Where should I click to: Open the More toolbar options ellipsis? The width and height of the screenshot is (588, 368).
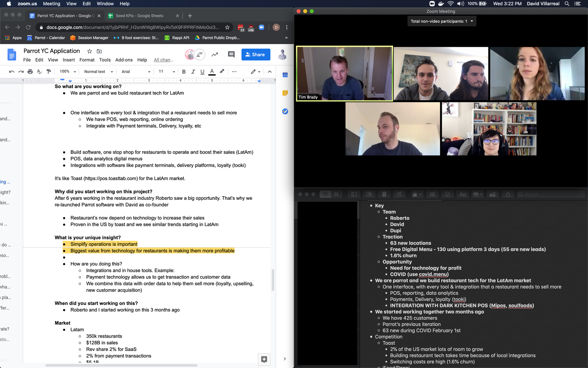(x=234, y=72)
